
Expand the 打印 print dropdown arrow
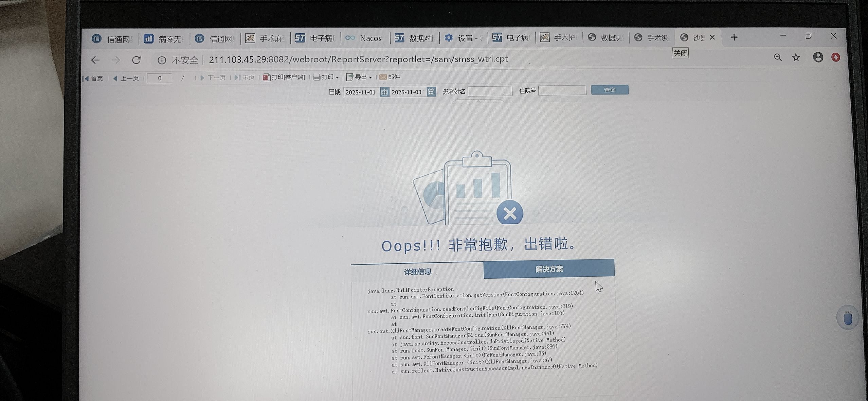tap(337, 77)
